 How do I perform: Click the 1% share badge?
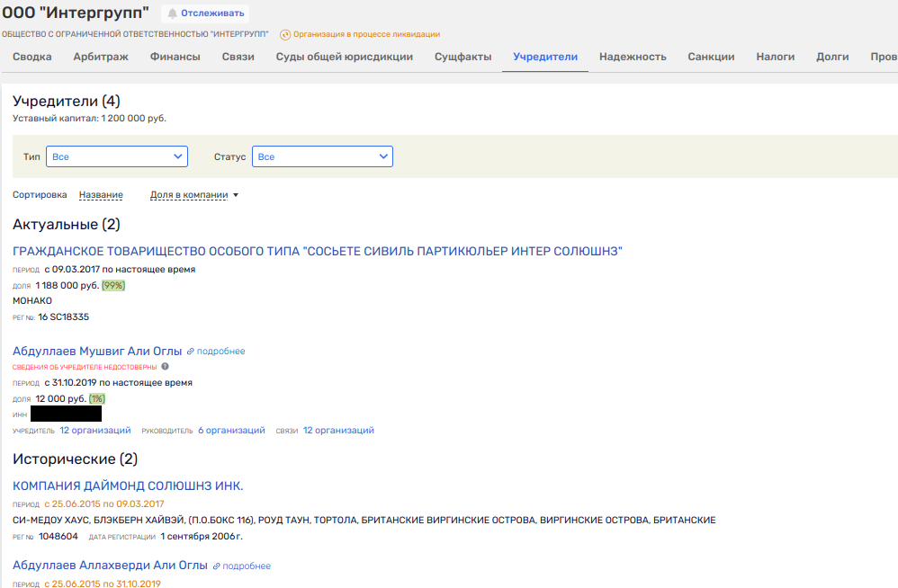[x=97, y=398]
